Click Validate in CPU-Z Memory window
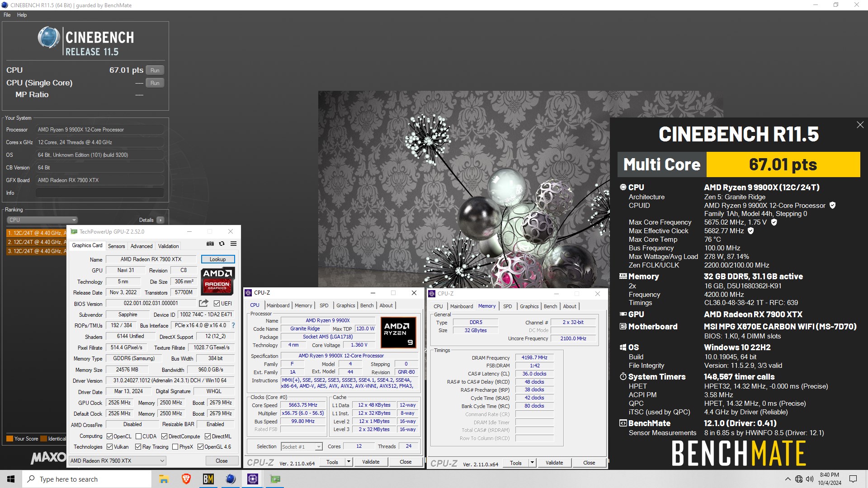The height and width of the screenshot is (488, 868). tap(554, 463)
